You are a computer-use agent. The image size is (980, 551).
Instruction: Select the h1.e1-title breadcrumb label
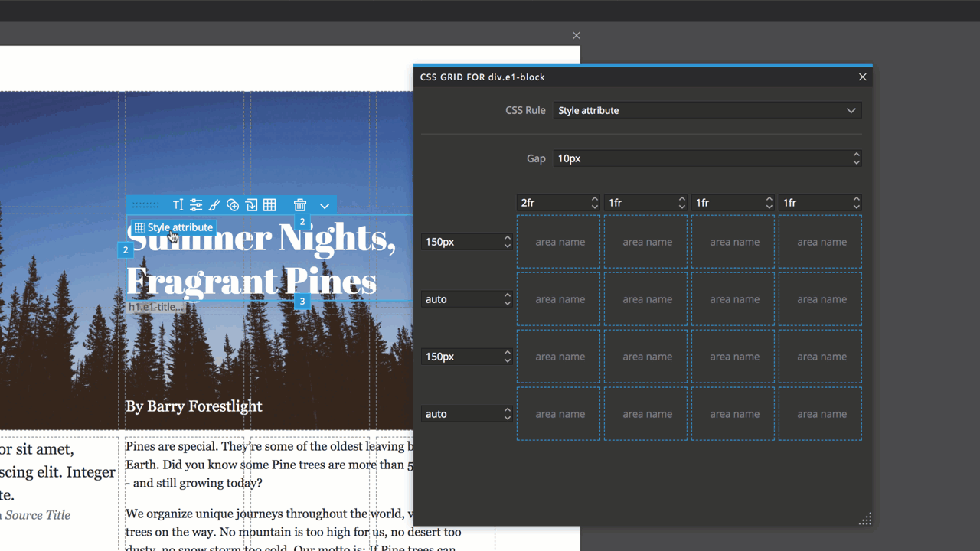(155, 306)
